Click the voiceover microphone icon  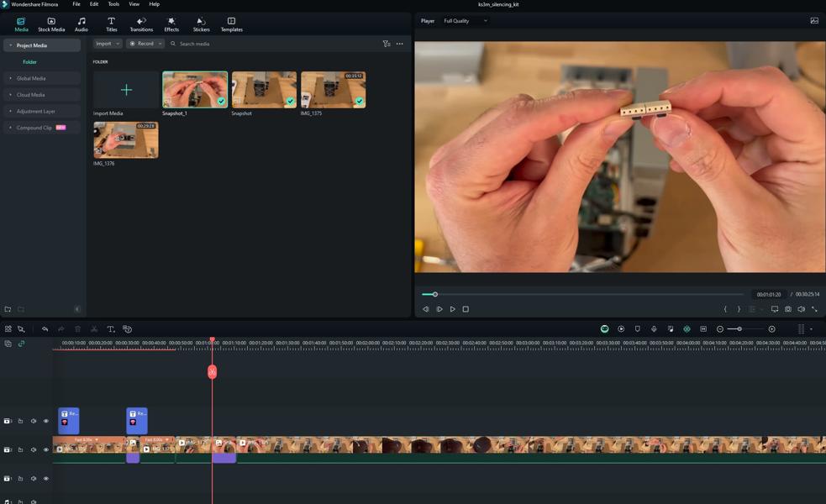click(654, 329)
